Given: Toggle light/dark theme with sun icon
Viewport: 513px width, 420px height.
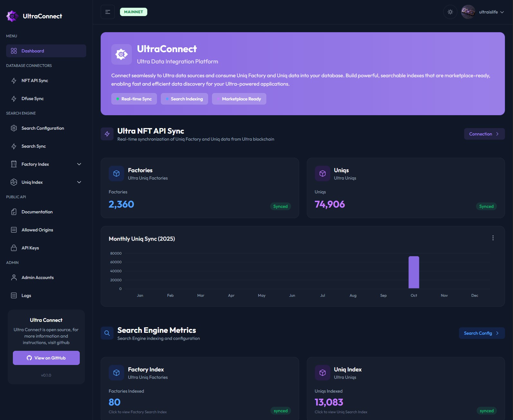Looking at the screenshot, I should tap(450, 12).
